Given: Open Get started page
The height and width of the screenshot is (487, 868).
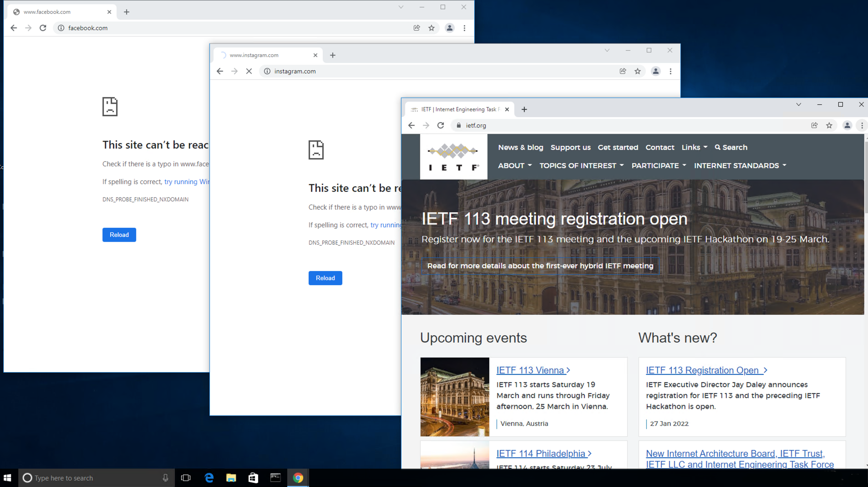Looking at the screenshot, I should point(618,147).
